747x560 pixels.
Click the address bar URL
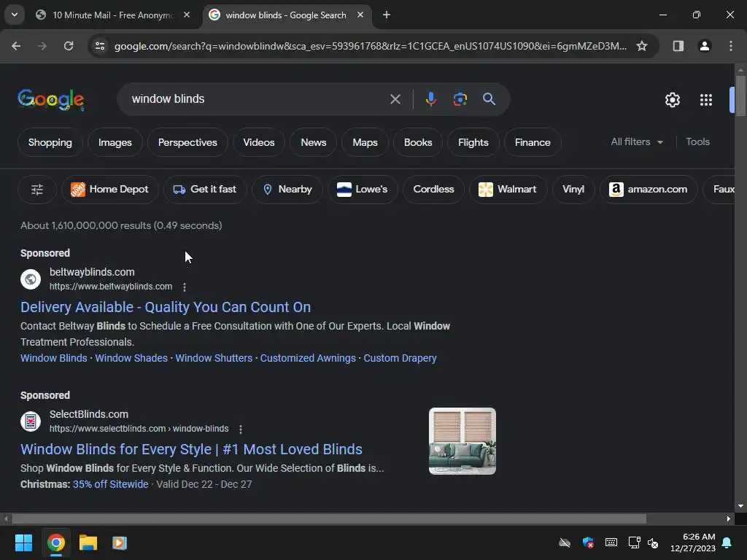tap(370, 46)
